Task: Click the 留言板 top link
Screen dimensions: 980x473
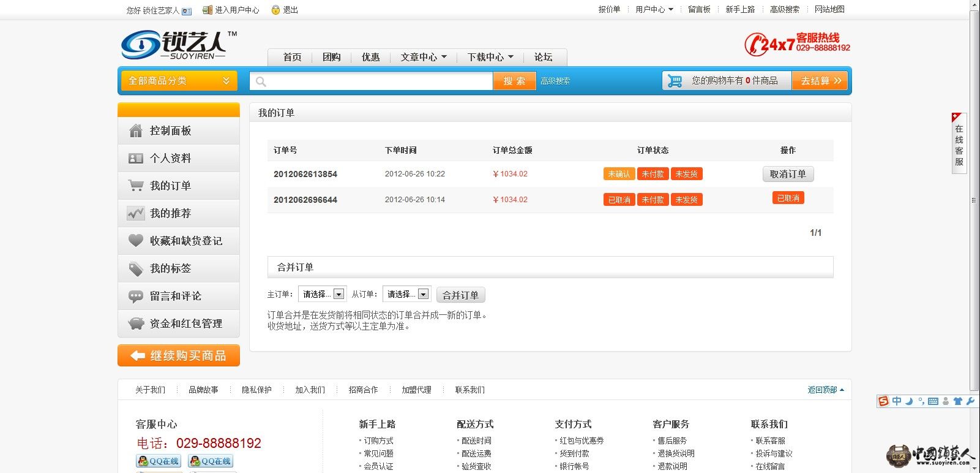Action: pyautogui.click(x=699, y=9)
